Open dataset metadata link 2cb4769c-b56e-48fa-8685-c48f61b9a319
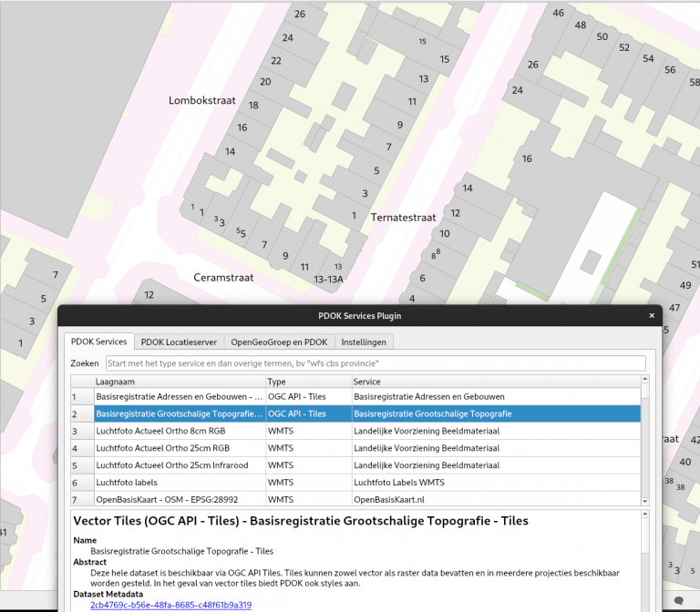Image resolution: width=700 pixels, height=612 pixels. 171,605
